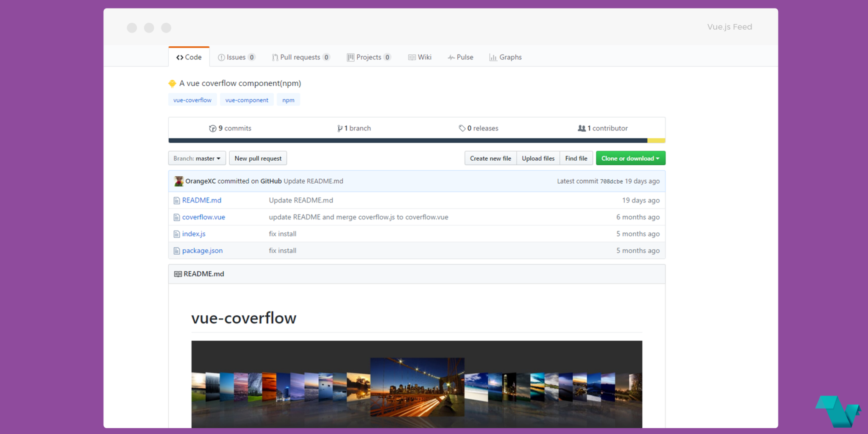The width and height of the screenshot is (868, 434).
Task: Open the Code tab
Action: pyautogui.click(x=189, y=57)
